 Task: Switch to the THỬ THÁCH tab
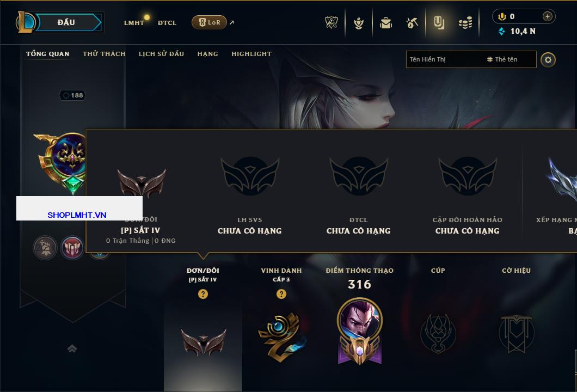(104, 54)
